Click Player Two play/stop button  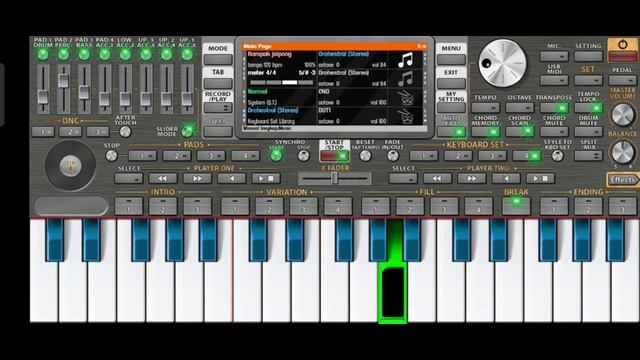(x=540, y=178)
